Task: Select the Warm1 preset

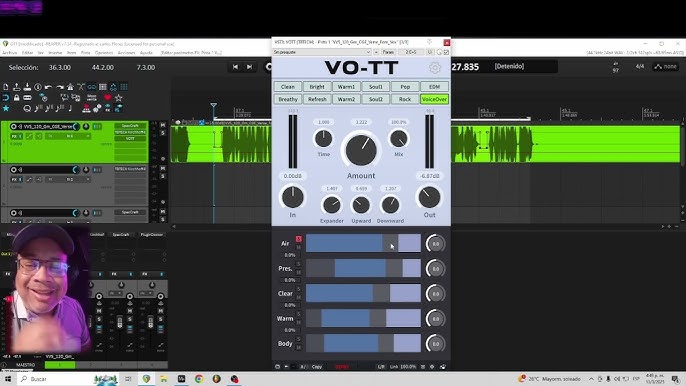Action: click(346, 87)
